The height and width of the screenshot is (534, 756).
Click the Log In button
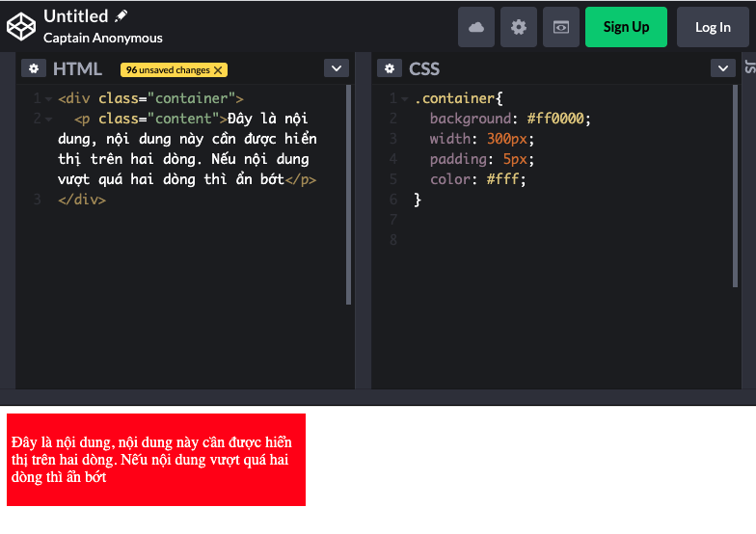tap(713, 27)
